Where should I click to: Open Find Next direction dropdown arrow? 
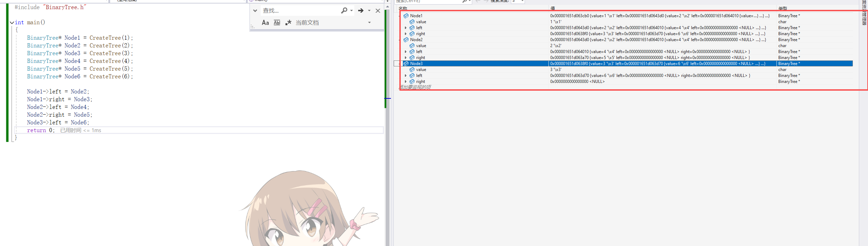tap(369, 11)
